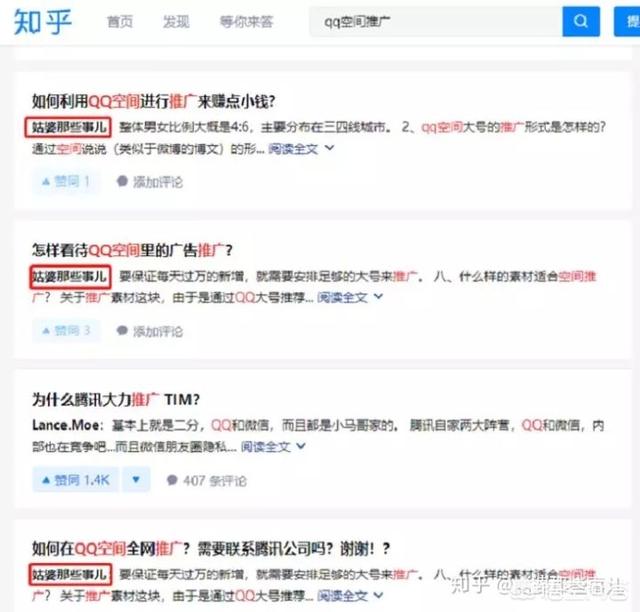Click 阅读全文 in the 全网推广 answer

[x=342, y=596]
